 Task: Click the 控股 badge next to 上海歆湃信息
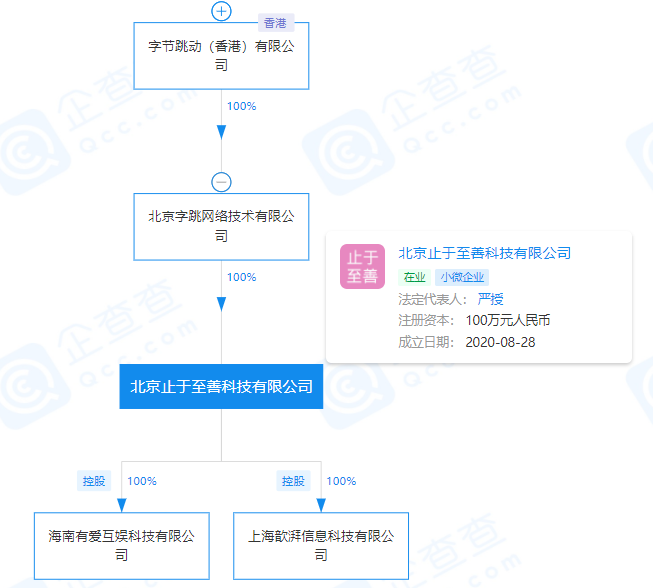pyautogui.click(x=293, y=481)
